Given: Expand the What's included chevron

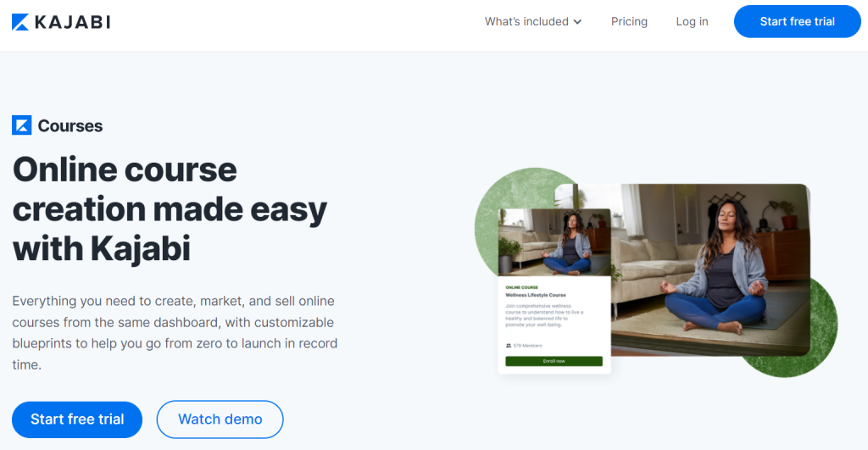Looking at the screenshot, I should [x=577, y=22].
